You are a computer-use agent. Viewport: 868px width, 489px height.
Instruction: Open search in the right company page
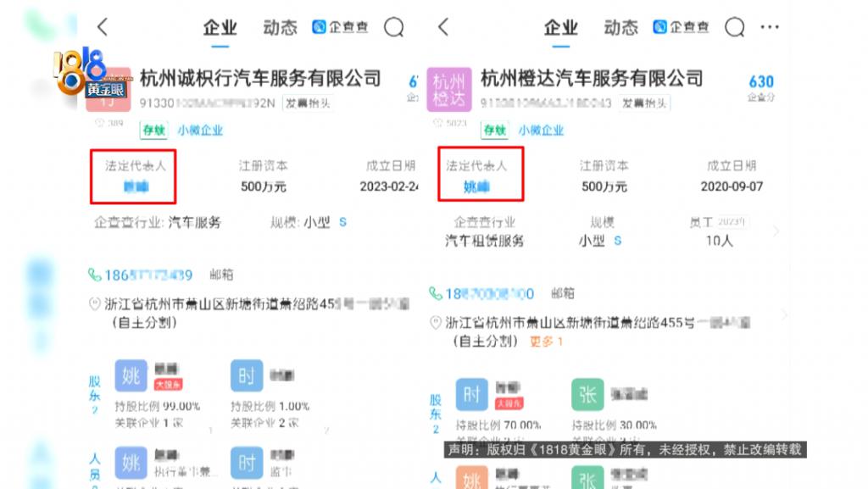pos(735,26)
